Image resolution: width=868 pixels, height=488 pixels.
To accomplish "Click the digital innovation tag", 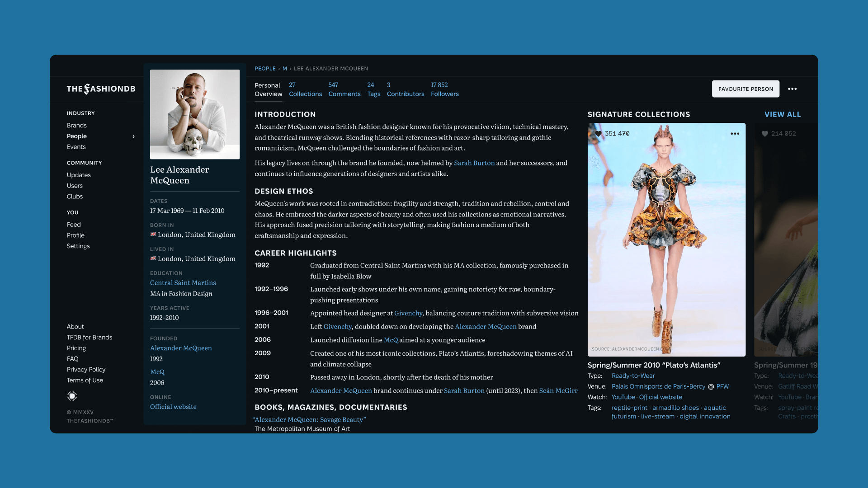I will (705, 417).
